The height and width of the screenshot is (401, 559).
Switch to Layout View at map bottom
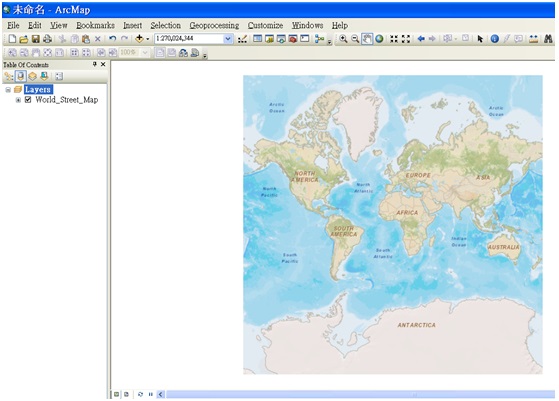coord(126,394)
